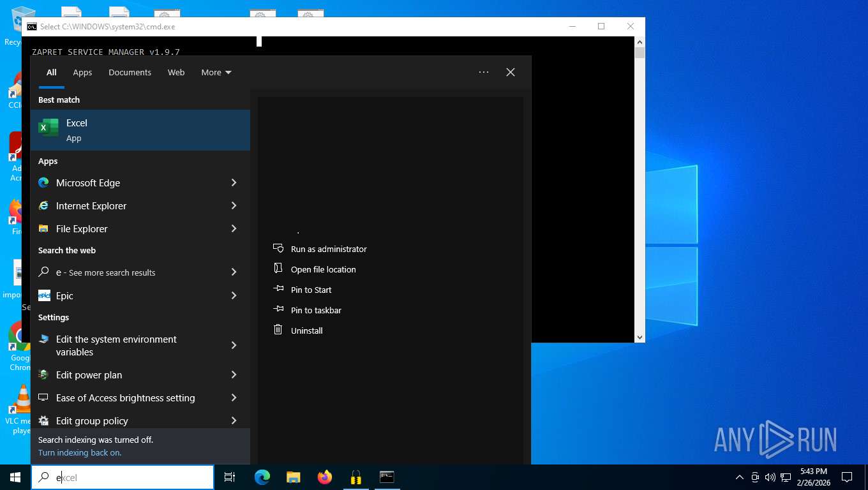
Task: Click the Pin to Start pin icon
Action: click(278, 289)
